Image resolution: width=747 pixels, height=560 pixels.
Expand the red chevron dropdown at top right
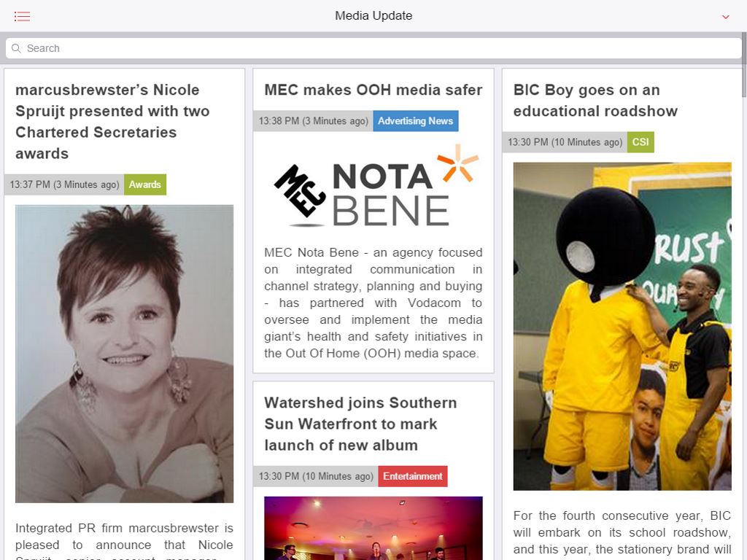point(725,17)
